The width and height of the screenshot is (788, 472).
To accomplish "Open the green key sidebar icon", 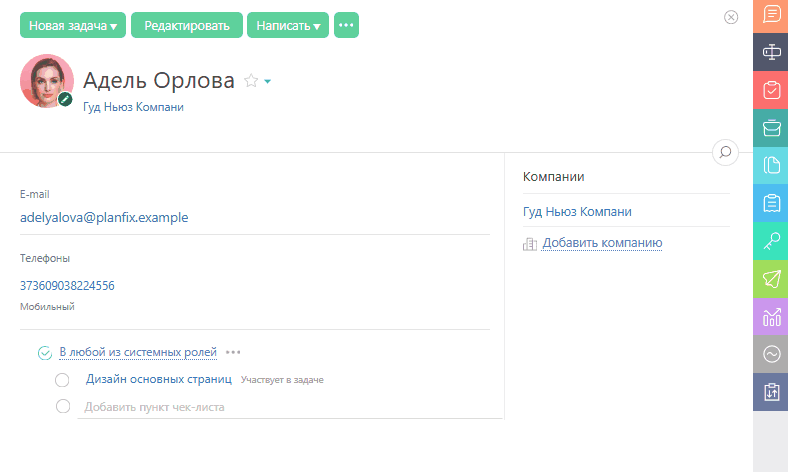I will pyautogui.click(x=770, y=241).
